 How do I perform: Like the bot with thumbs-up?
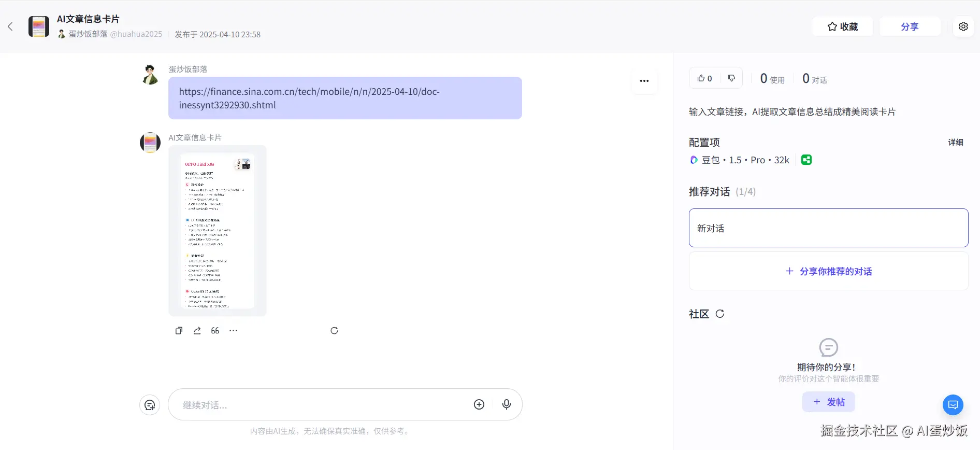[704, 78]
